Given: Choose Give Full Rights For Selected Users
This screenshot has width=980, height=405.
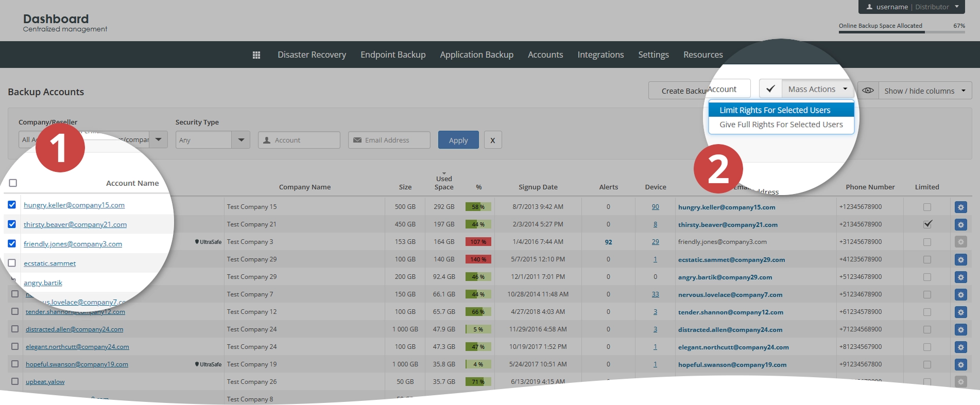Looking at the screenshot, I should point(781,125).
